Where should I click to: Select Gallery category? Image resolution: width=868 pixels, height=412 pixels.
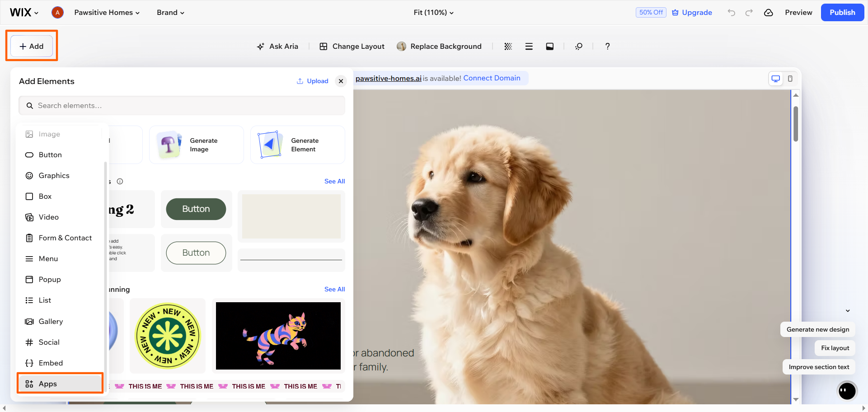[x=60, y=321]
